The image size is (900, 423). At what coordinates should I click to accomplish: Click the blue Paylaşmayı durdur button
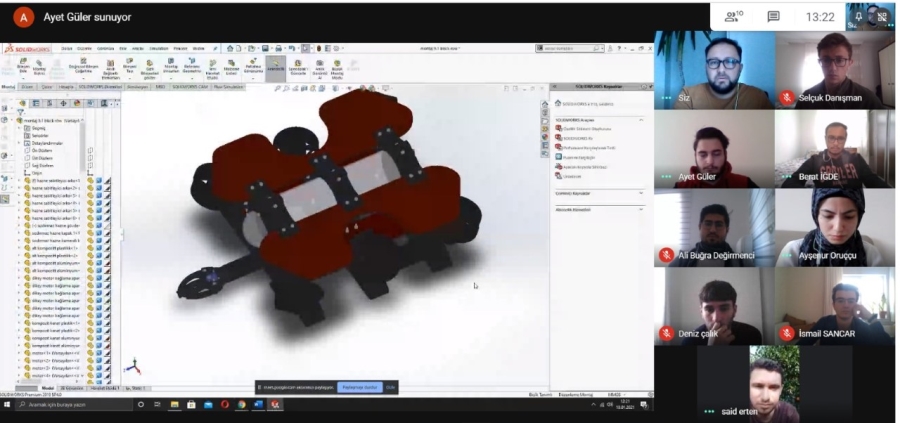pyautogui.click(x=360, y=387)
